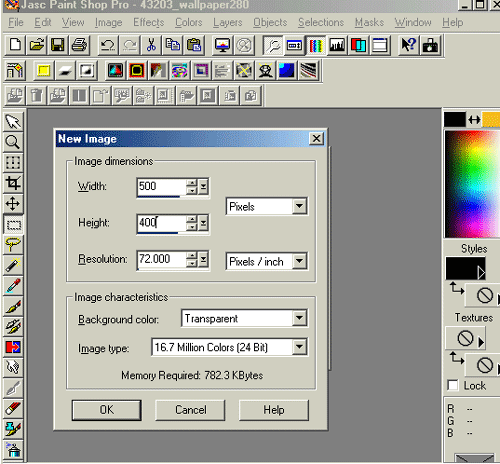500x464 pixels.
Task: Pick a color from the rainbow color picker
Action: (473, 184)
